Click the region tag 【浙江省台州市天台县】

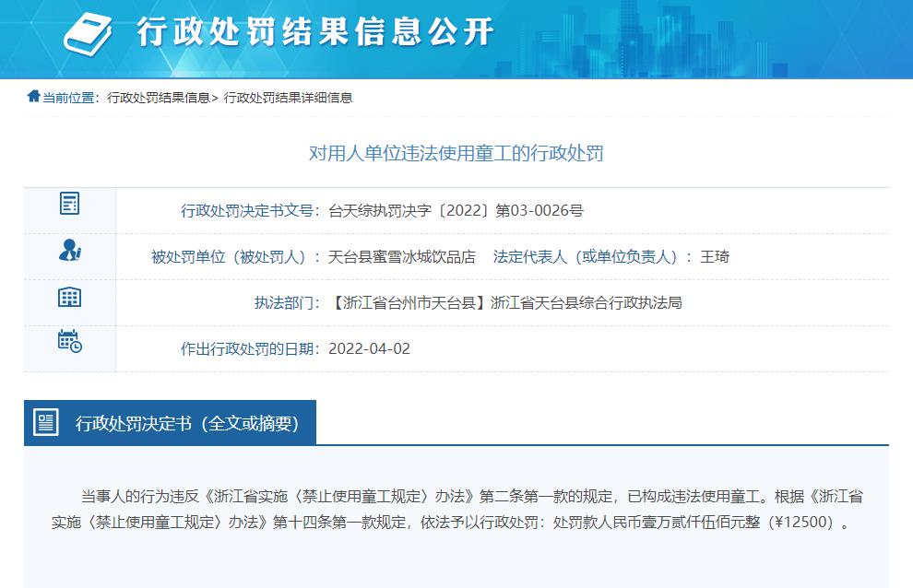[x=409, y=302]
